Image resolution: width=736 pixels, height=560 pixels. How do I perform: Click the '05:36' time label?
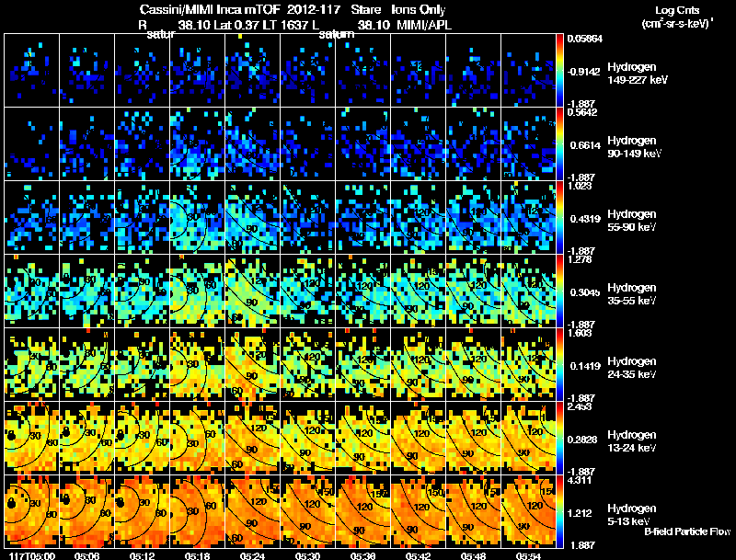coord(362,555)
